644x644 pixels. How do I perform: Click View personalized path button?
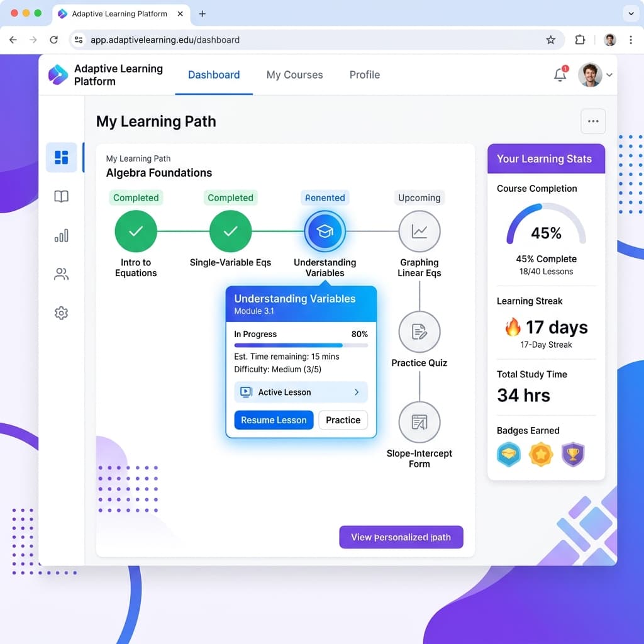point(401,537)
